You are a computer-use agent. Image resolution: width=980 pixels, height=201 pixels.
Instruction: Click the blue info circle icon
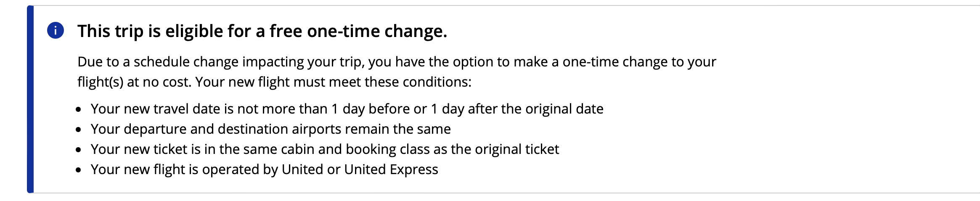pyautogui.click(x=56, y=30)
